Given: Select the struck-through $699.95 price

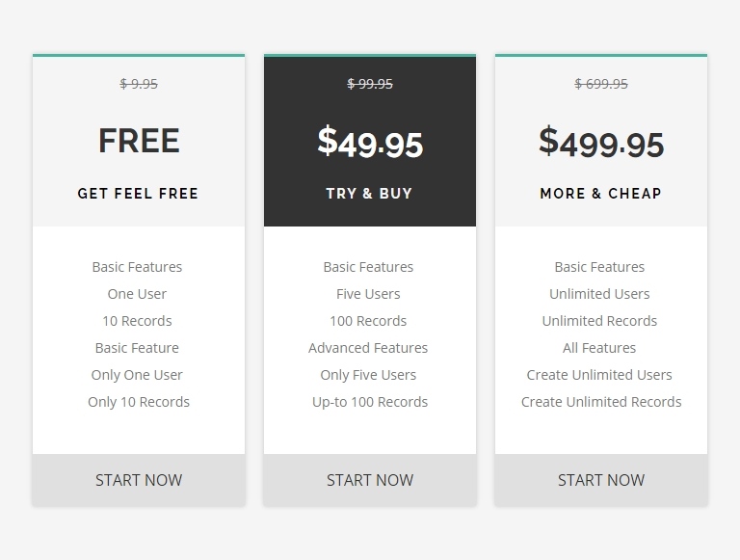Looking at the screenshot, I should point(601,84).
